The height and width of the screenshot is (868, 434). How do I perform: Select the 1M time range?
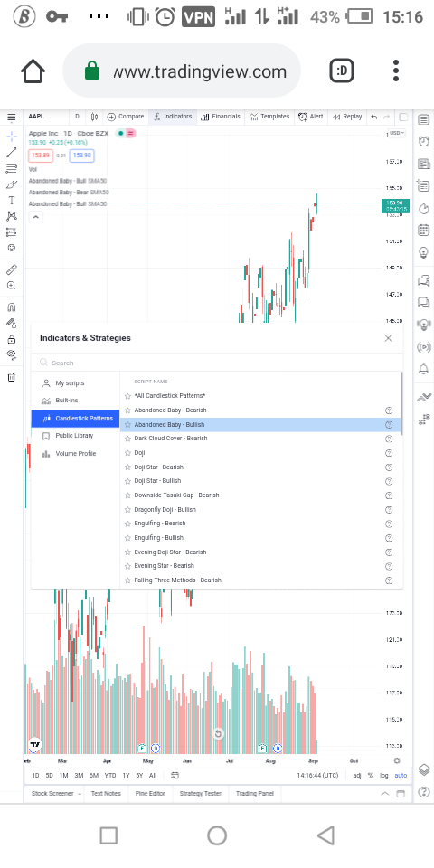tap(63, 776)
